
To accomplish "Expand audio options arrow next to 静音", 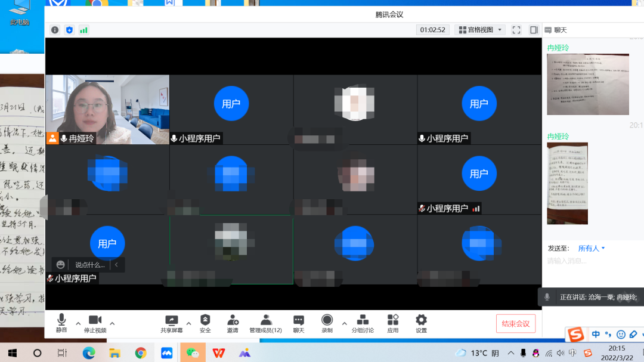I will pyautogui.click(x=78, y=324).
